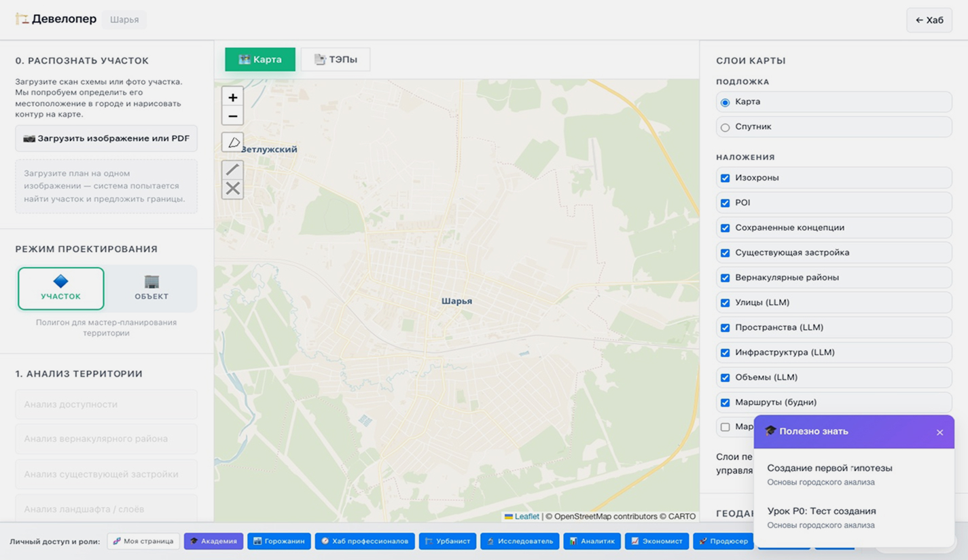Viewport: 968px width, 560px height.
Task: Select the Спутник basemap radio button
Action: (725, 128)
